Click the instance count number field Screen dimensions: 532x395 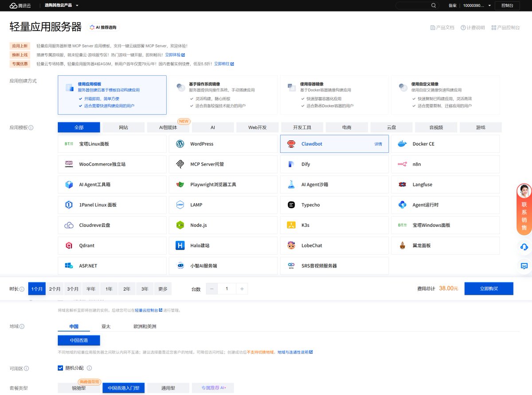227,289
